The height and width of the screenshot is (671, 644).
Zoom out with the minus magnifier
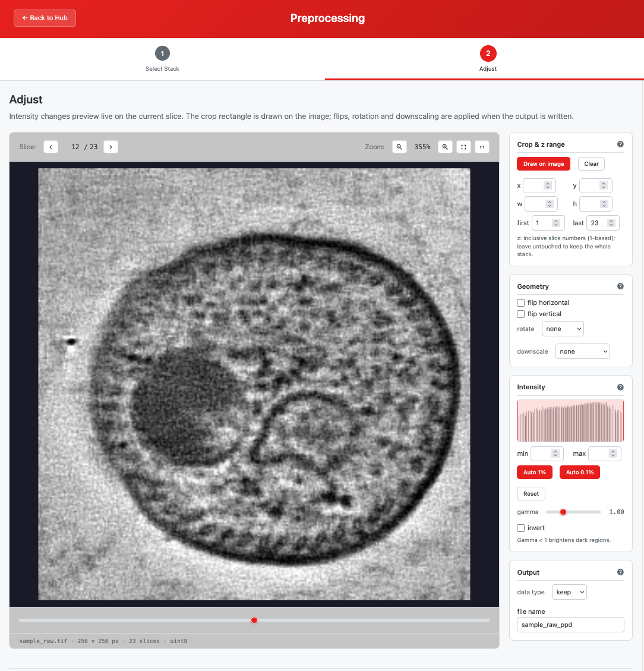pyautogui.click(x=399, y=147)
